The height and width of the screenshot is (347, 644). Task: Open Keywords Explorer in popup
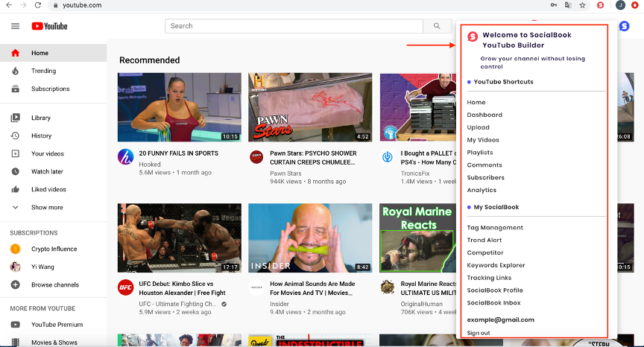(496, 265)
